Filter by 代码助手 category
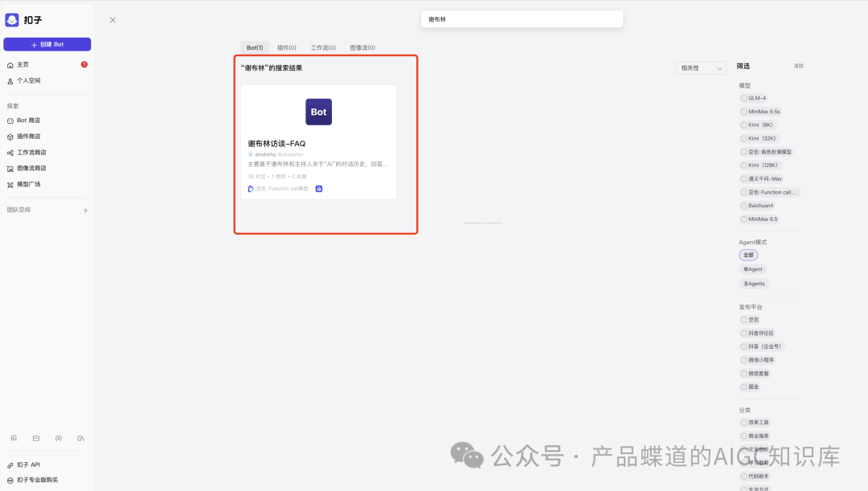Image resolution: width=868 pixels, height=491 pixels. click(755, 477)
